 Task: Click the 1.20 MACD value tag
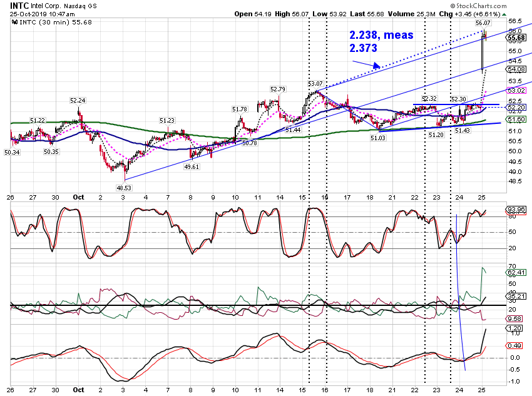pos(515,328)
